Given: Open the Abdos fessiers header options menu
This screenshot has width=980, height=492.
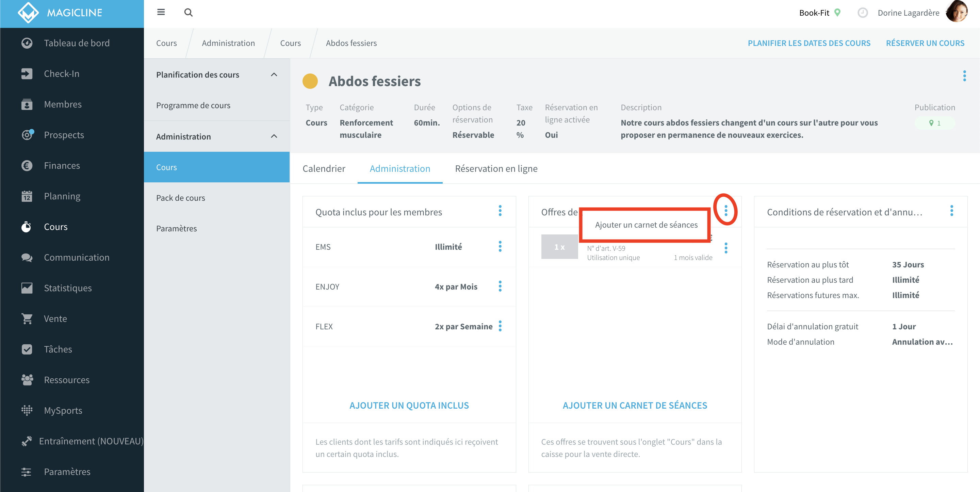Looking at the screenshot, I should pyautogui.click(x=964, y=76).
